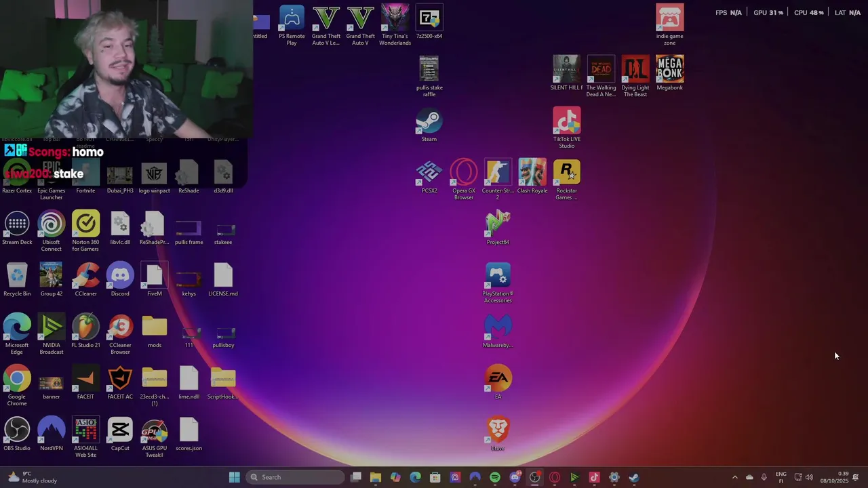Open the Group 42 image file
This screenshot has width=868, height=488.
[x=51, y=280]
